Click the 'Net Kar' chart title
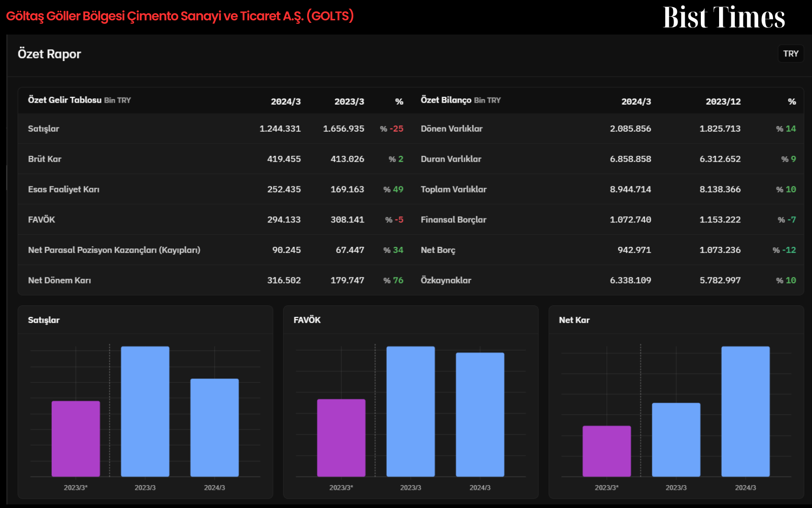This screenshot has height=508, width=812. point(574,320)
